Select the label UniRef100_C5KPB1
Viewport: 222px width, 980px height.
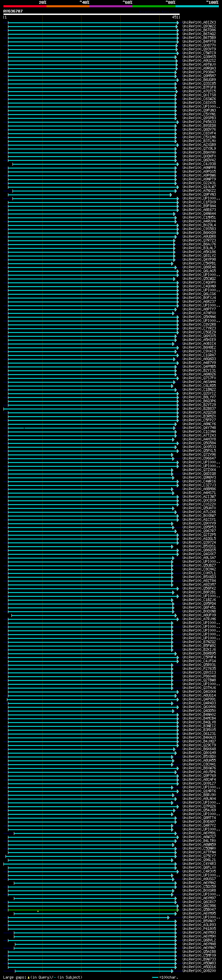[199, 263]
